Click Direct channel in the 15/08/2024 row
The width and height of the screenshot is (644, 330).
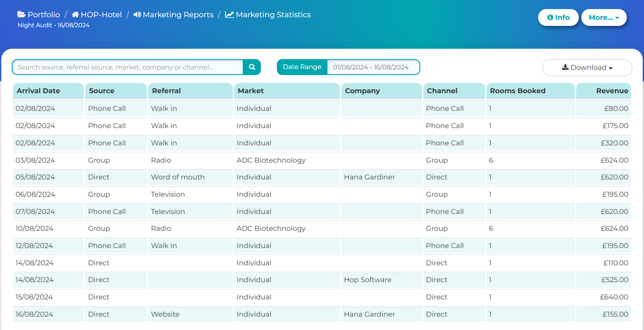click(x=454, y=297)
